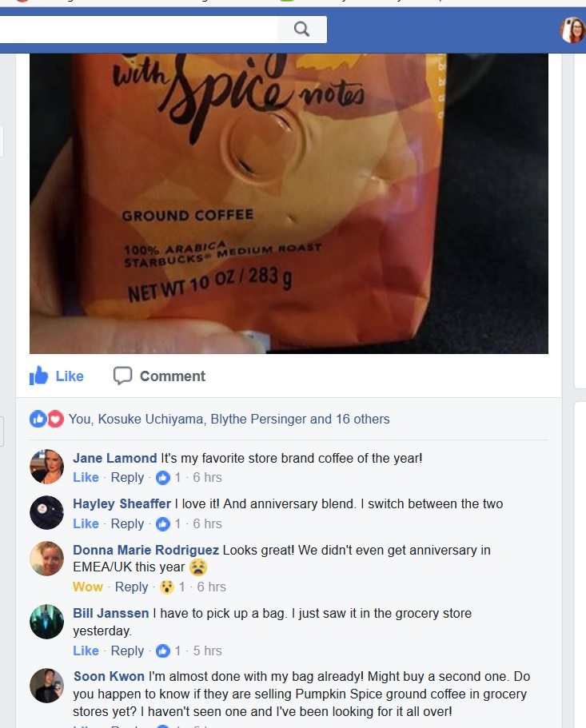Click the search magnifier icon
586x728 pixels.
(302, 30)
